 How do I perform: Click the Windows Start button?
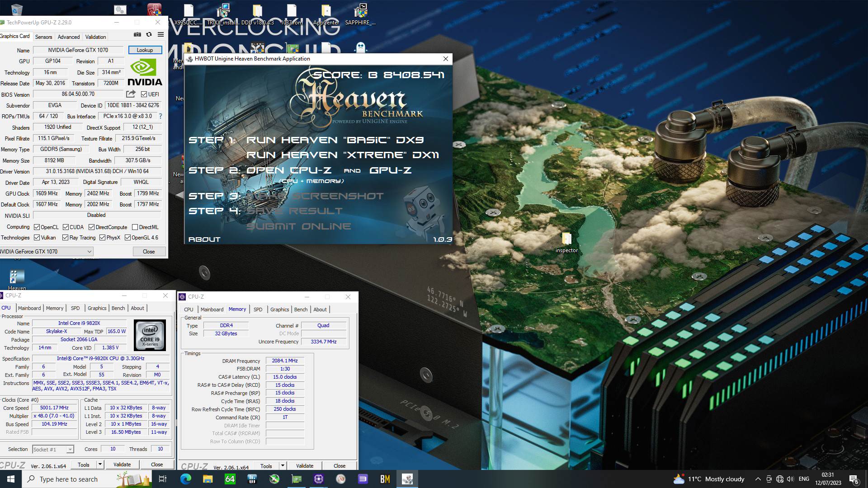click(11, 479)
